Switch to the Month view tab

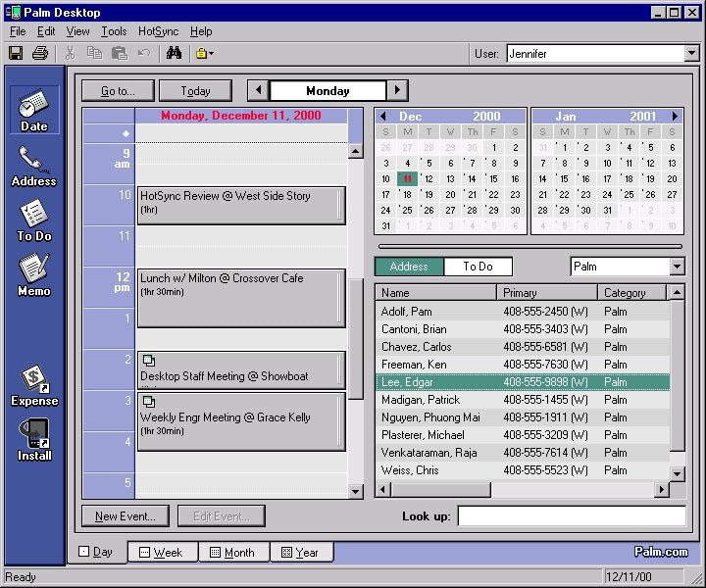233,553
